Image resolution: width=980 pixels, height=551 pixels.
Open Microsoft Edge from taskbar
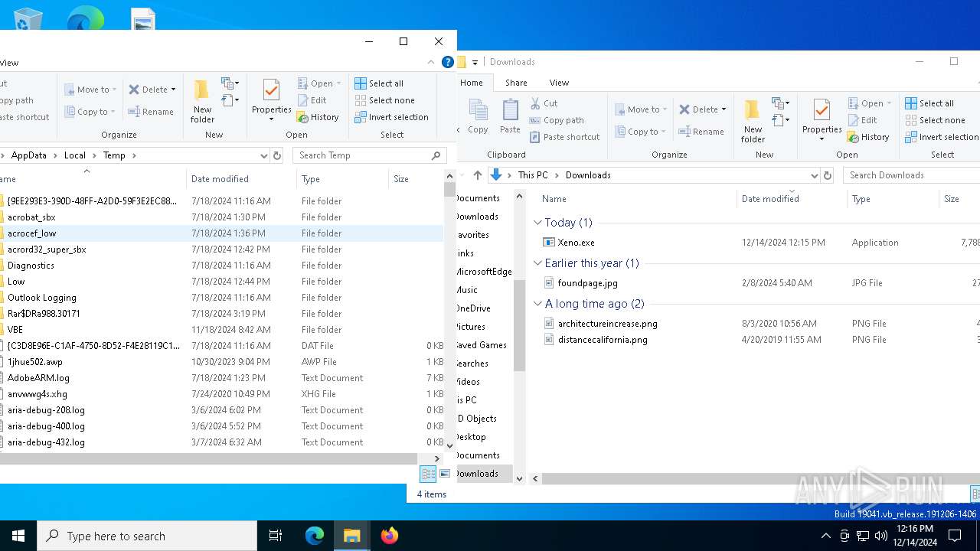315,536
